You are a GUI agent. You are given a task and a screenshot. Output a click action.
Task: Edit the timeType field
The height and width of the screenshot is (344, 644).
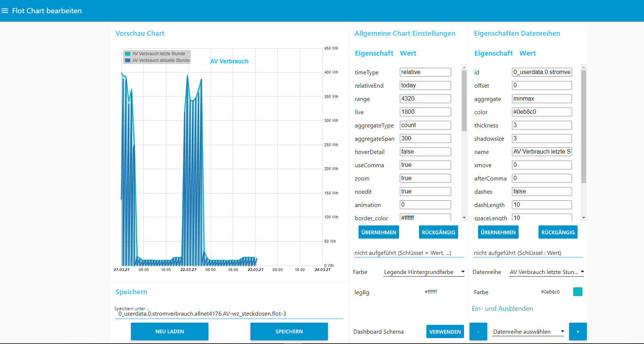[x=425, y=72]
